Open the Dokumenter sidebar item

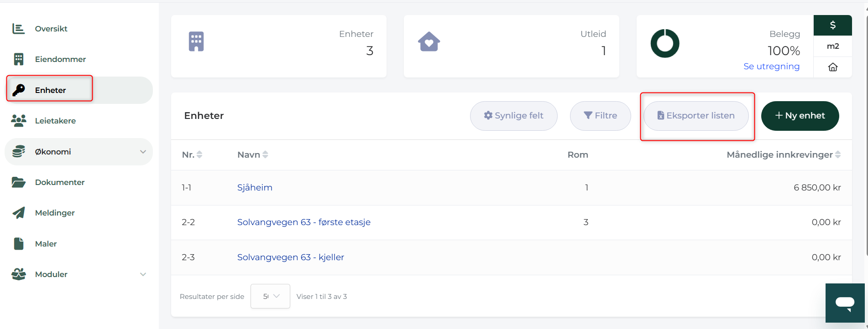(60, 182)
